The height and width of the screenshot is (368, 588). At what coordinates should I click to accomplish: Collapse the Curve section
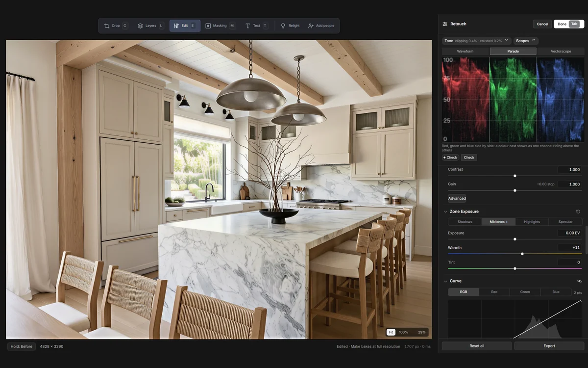pyautogui.click(x=445, y=281)
